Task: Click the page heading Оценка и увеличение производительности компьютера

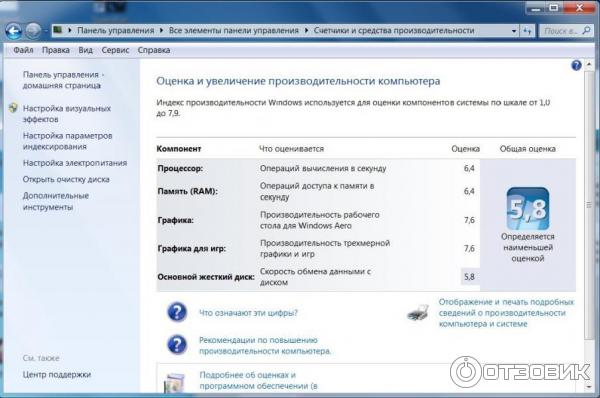Action: (298, 81)
